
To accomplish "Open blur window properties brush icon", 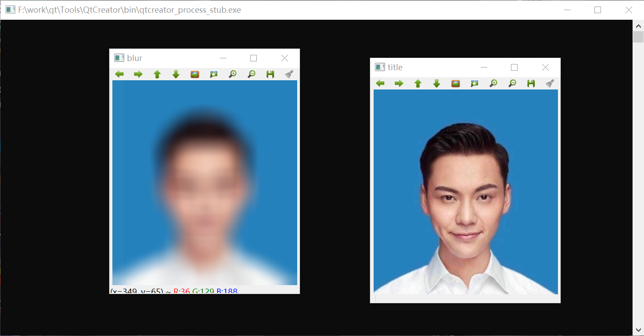I will [x=289, y=74].
